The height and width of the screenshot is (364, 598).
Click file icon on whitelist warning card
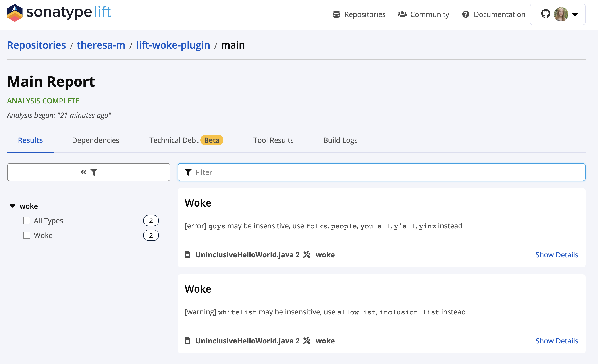click(x=187, y=341)
